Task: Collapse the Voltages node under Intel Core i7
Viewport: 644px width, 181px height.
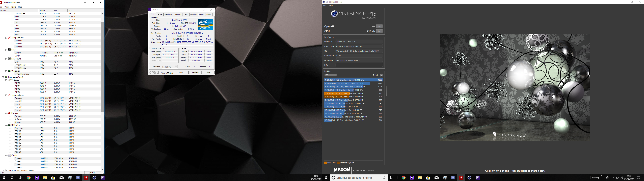Action: click(6, 80)
